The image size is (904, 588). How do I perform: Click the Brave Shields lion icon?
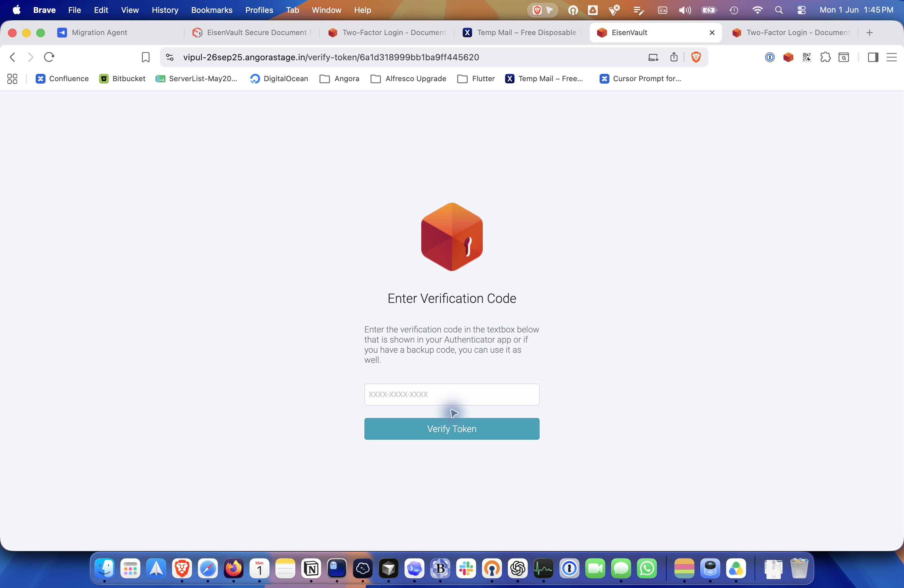coord(696,58)
